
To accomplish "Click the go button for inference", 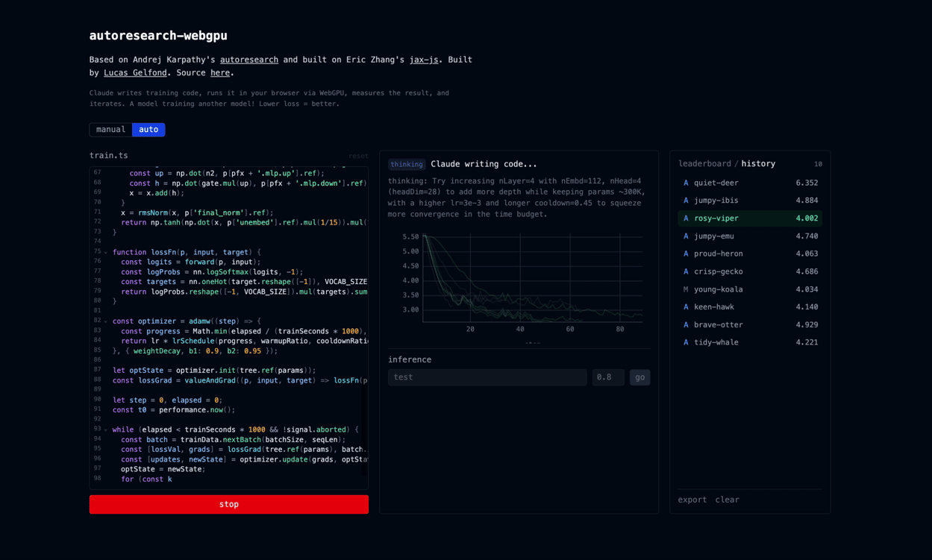I will 639,377.
